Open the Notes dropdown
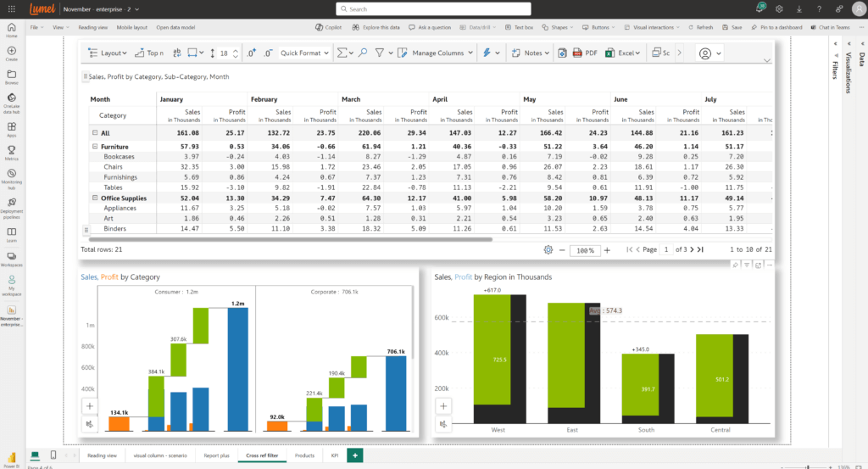868x469 pixels. click(531, 53)
